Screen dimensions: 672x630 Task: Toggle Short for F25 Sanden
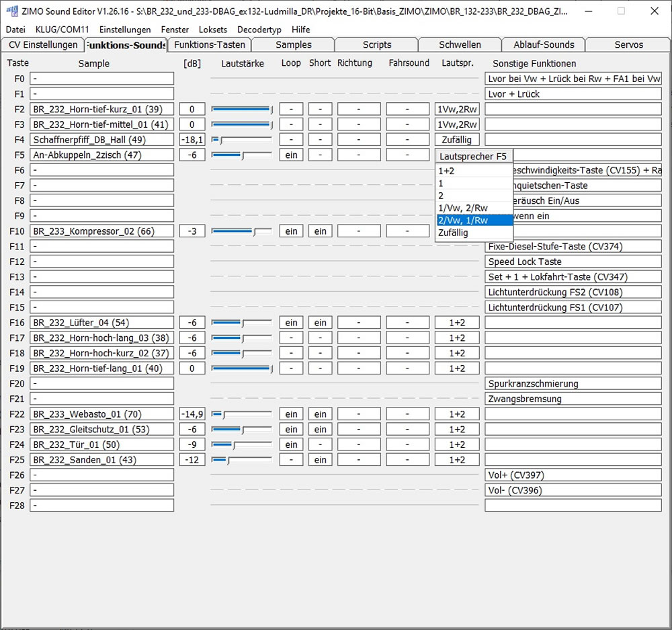pyautogui.click(x=320, y=460)
